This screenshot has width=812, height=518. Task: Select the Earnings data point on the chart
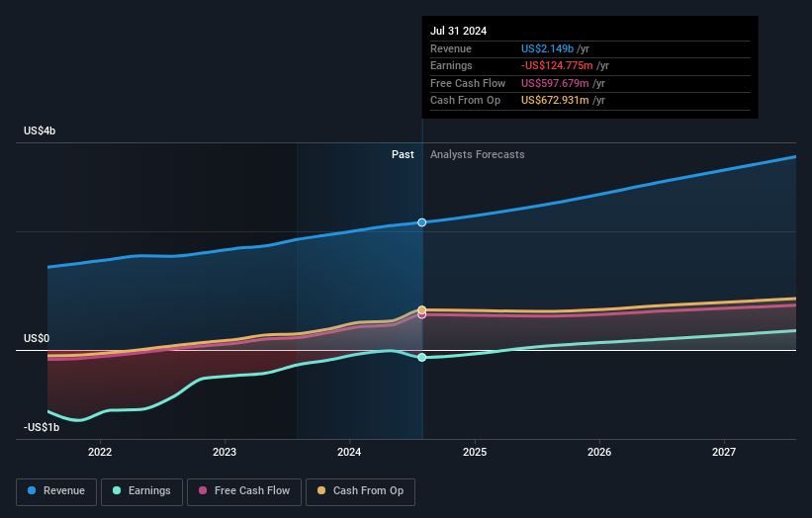pos(422,357)
